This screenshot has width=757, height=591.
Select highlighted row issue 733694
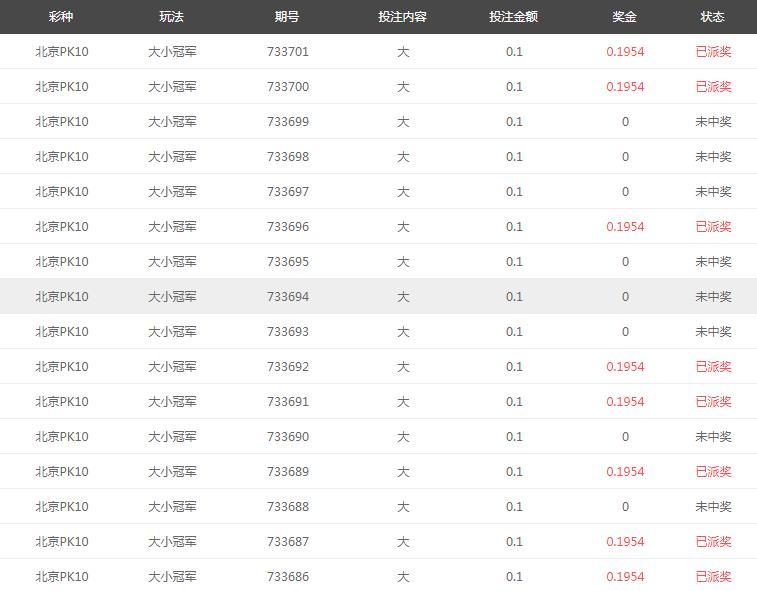[378, 296]
